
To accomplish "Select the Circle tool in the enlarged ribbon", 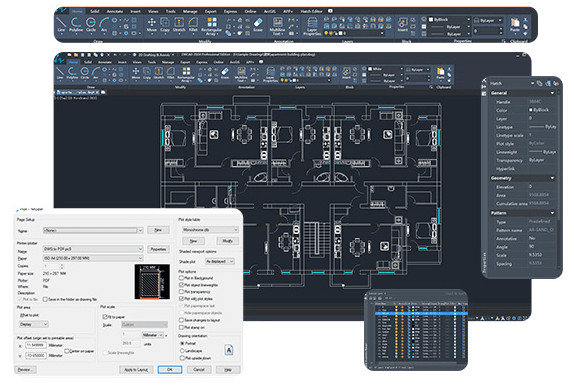I will point(91,24).
